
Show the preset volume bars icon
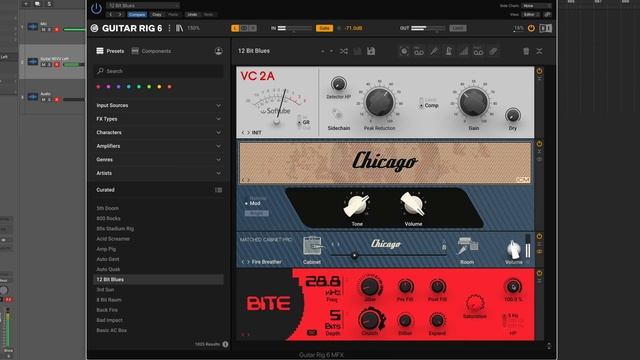(x=464, y=51)
